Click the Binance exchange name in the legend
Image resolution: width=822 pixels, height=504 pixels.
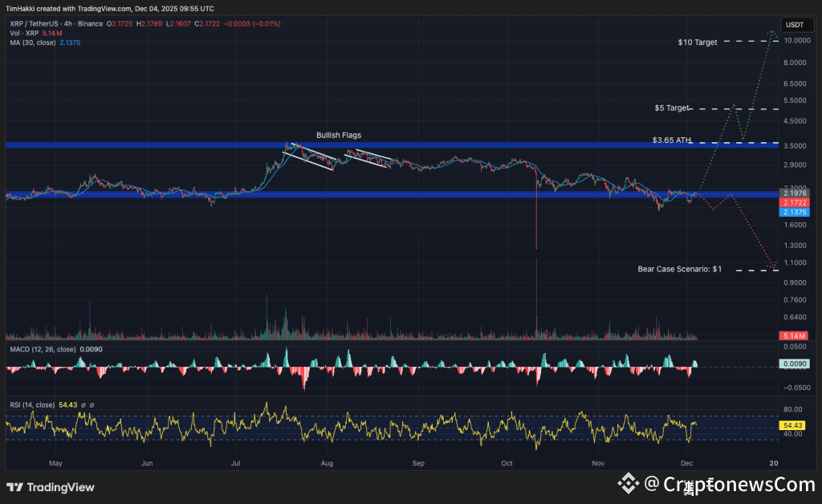[91, 24]
